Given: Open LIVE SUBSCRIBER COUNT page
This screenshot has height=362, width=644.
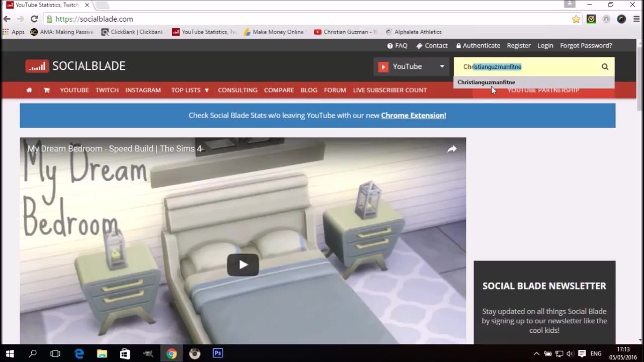Looking at the screenshot, I should 390,90.
